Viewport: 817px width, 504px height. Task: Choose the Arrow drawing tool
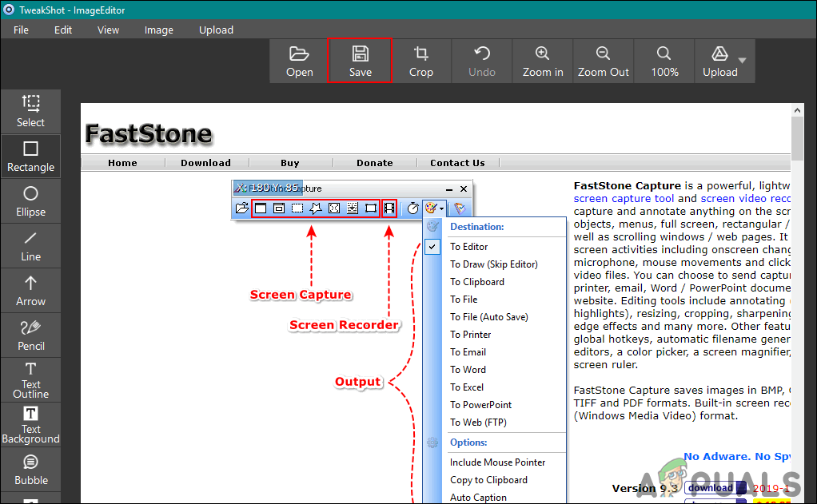(x=30, y=291)
